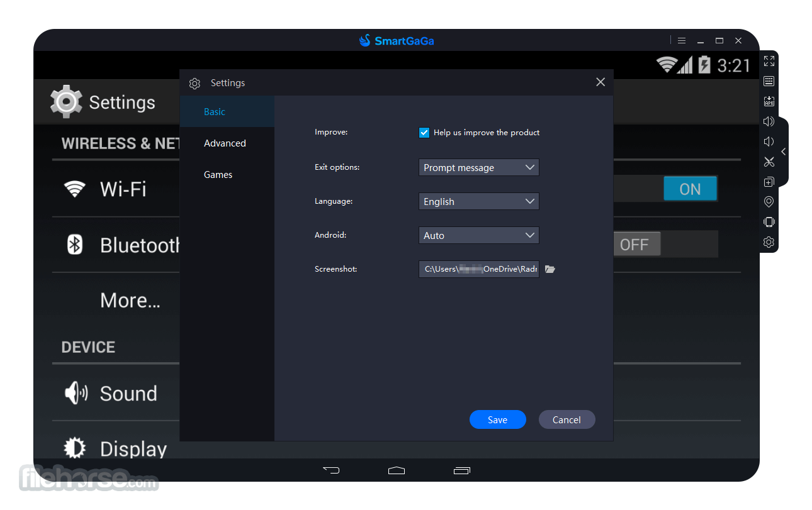Click the shake device icon

tap(769, 222)
